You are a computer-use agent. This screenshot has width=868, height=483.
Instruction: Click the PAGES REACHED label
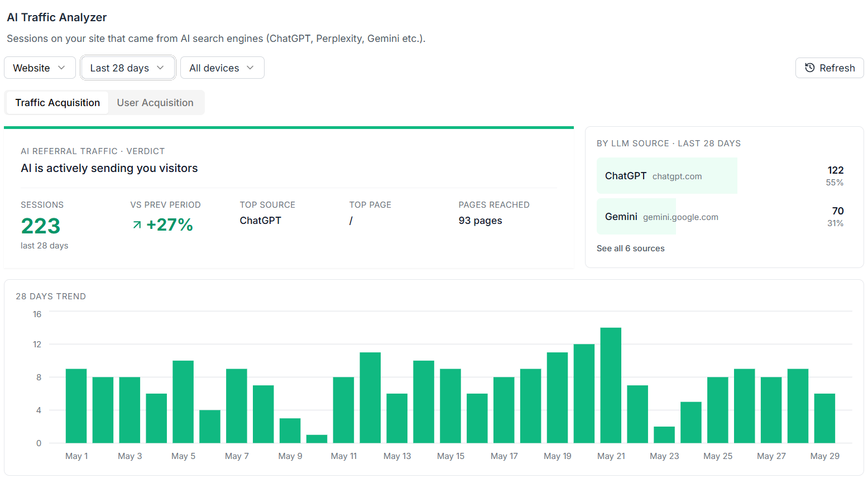coord(494,205)
